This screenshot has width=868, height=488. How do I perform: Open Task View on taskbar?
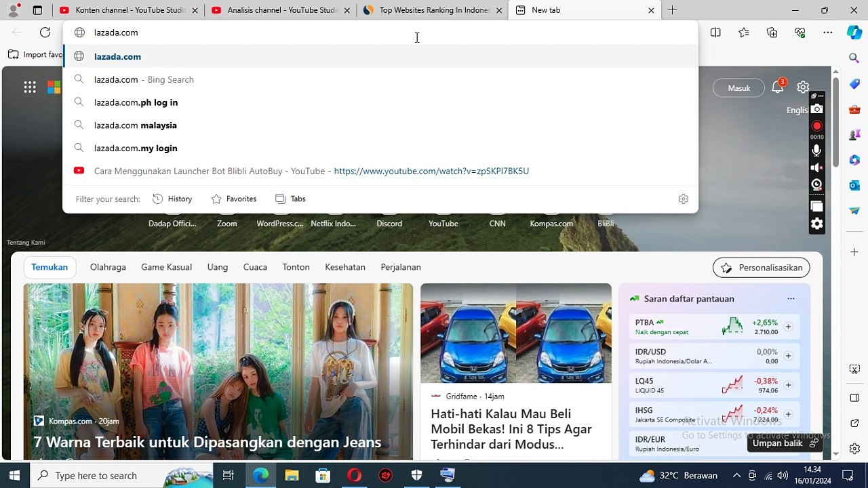229,475
